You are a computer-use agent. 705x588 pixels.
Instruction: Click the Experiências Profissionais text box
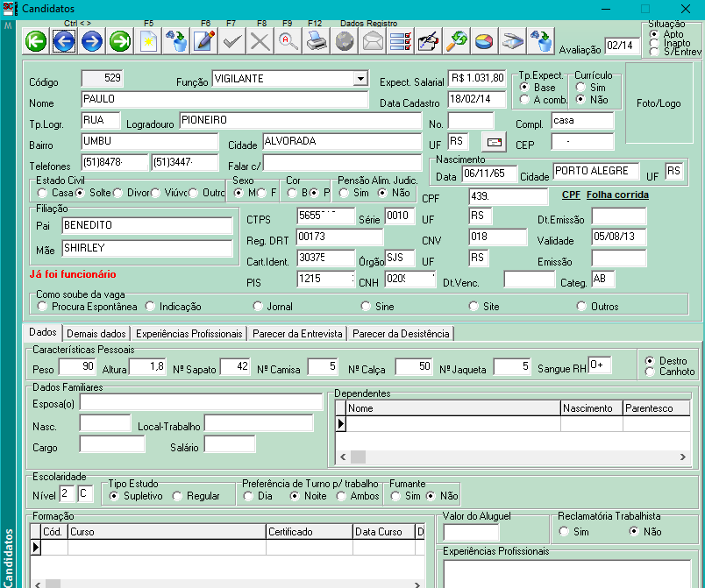point(567,574)
